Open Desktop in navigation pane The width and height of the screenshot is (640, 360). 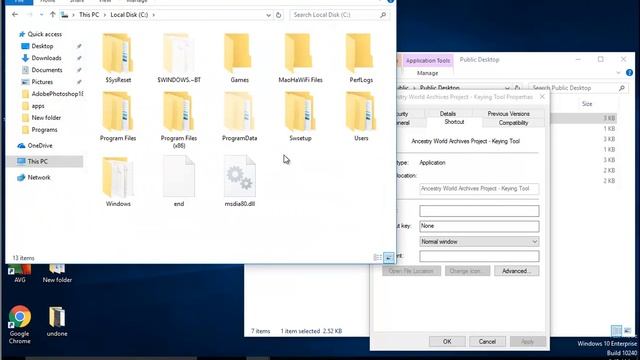[x=42, y=46]
